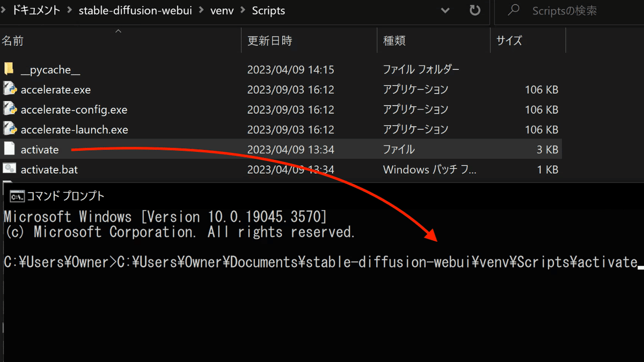644x362 pixels.
Task: Go to the ドキュメント breadcrumb segment
Action: coord(36,11)
